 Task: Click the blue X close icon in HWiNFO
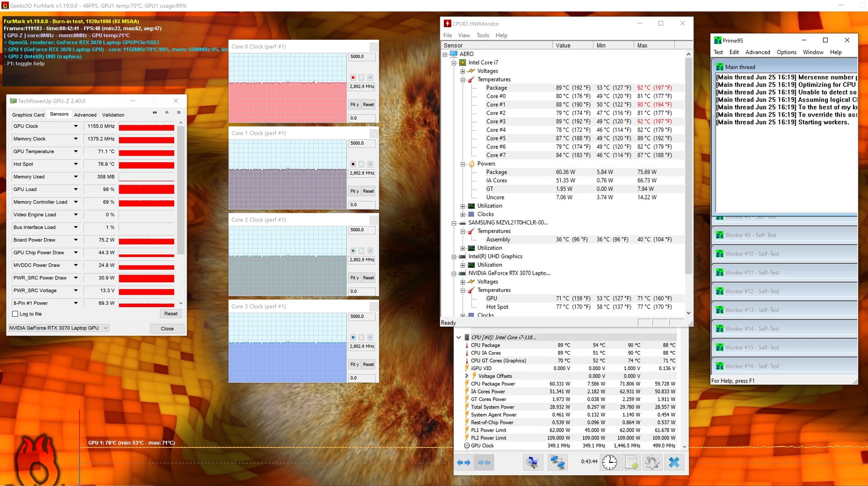[x=674, y=462]
